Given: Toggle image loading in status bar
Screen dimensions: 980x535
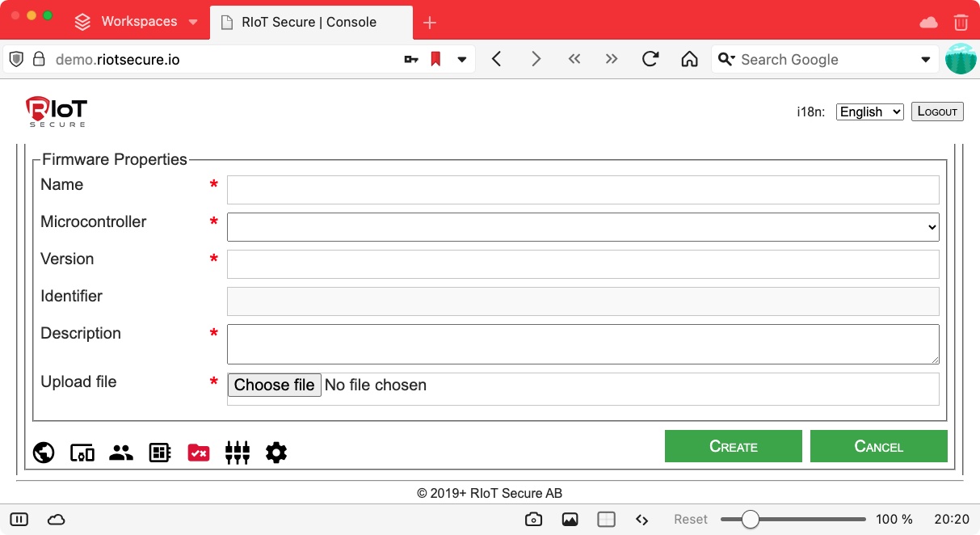Looking at the screenshot, I should [x=570, y=520].
